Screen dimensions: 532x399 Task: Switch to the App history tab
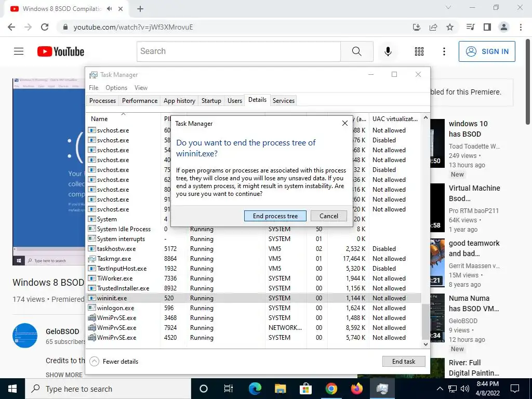179,100
